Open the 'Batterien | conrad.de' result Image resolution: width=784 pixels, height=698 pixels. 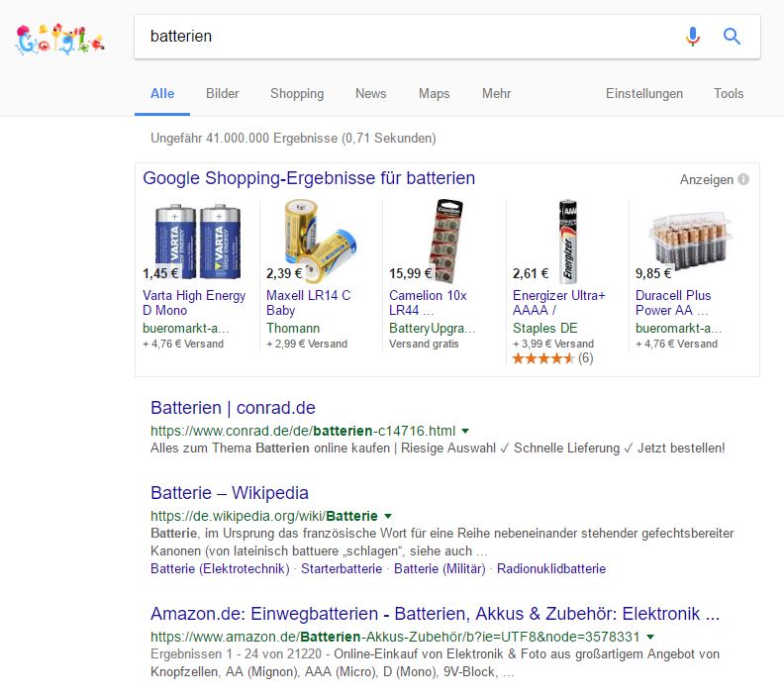[233, 408]
